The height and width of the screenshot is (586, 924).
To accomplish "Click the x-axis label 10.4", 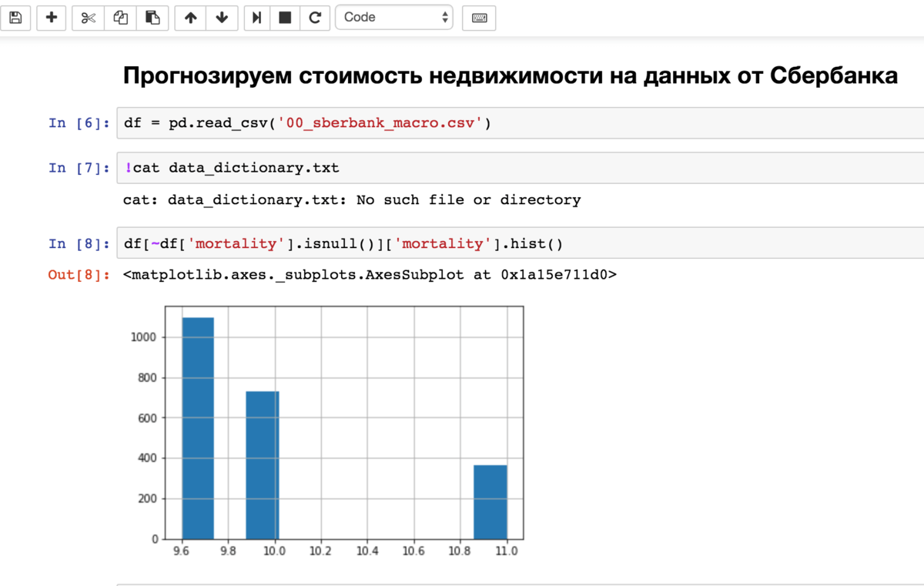I will coord(367,551).
